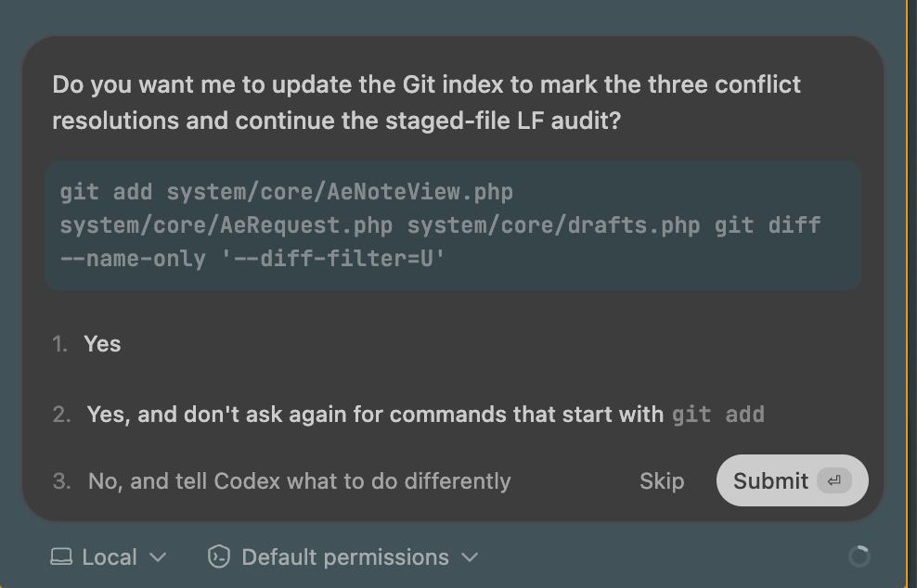Viewport: 917px width, 588px height.
Task: Click the enter-key icon in Submit
Action: pyautogui.click(x=833, y=480)
